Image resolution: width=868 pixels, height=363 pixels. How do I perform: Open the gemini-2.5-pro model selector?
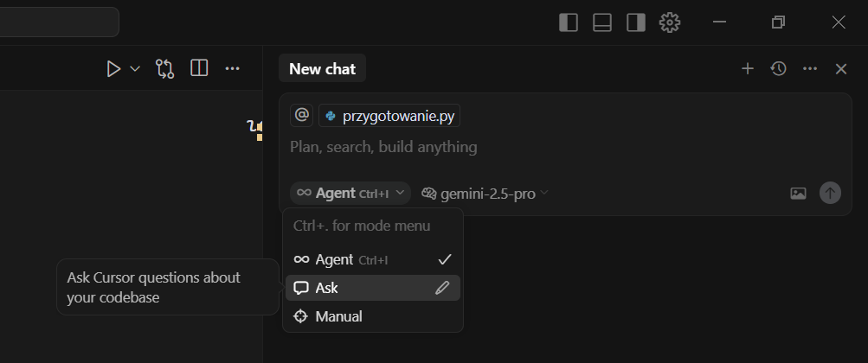pos(485,194)
